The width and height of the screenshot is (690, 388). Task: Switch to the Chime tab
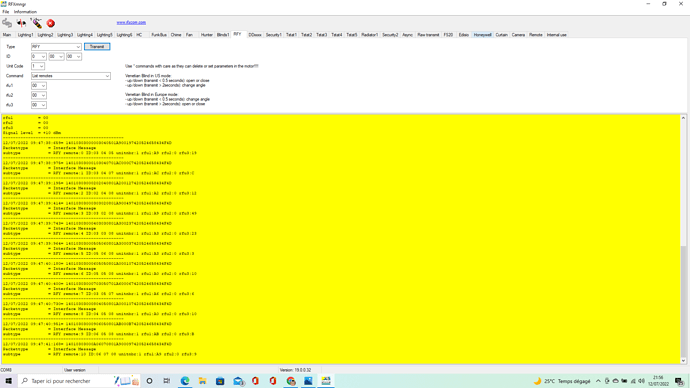pos(176,35)
